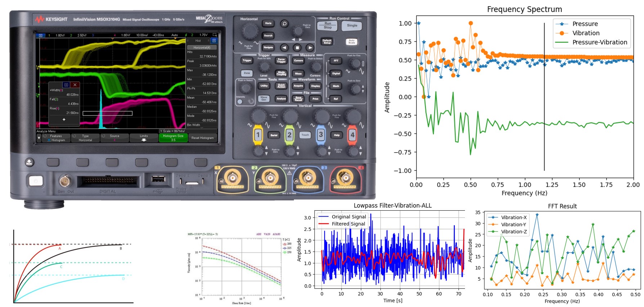Click the Trigger Level knob
This screenshot has height=307, width=644.
pos(265,67)
